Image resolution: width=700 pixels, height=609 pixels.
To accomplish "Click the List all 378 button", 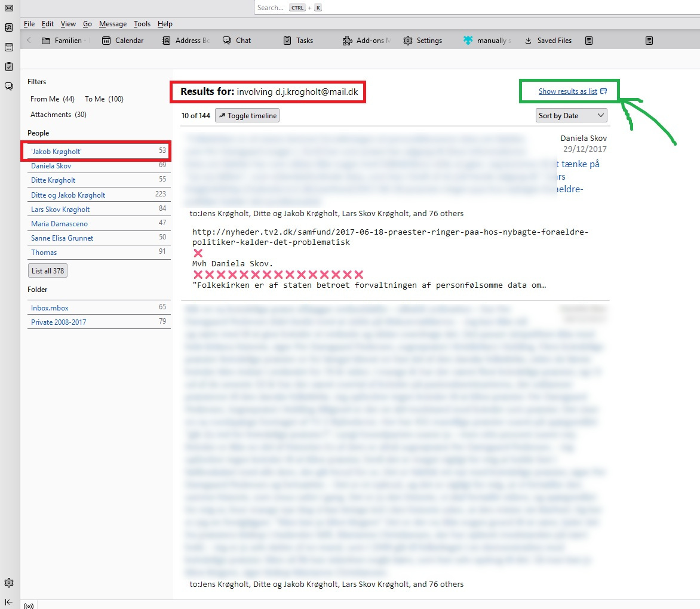I will tap(48, 271).
